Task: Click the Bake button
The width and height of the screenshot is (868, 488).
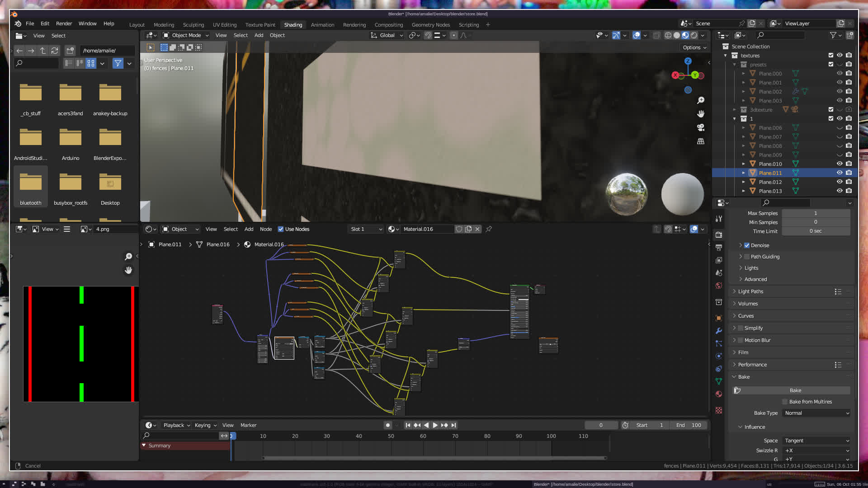Action: click(795, 390)
